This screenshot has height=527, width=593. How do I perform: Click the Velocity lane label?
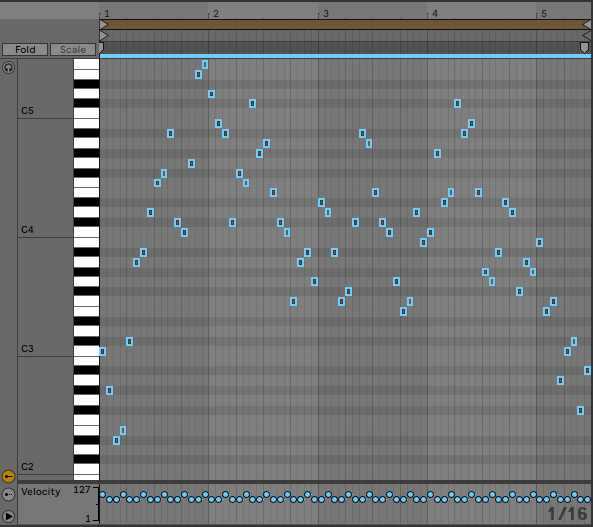pos(40,491)
